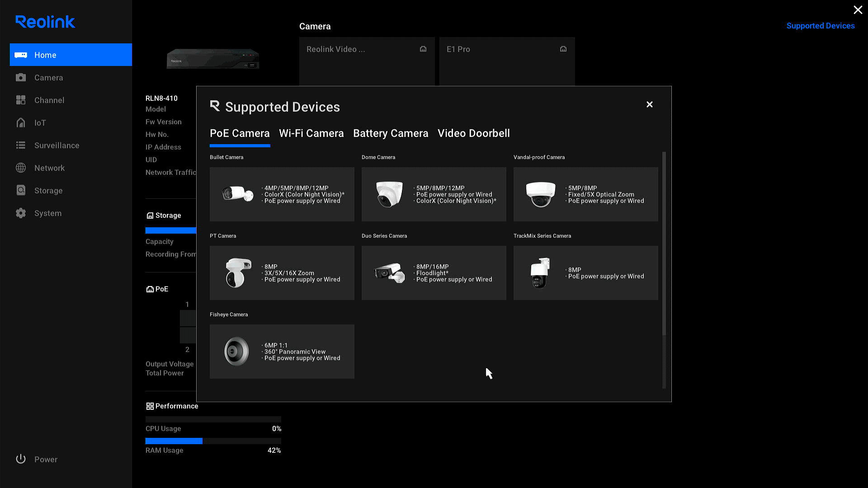The height and width of the screenshot is (488, 868).
Task: Switch to the Video Doorbell tab
Action: pos(474,133)
